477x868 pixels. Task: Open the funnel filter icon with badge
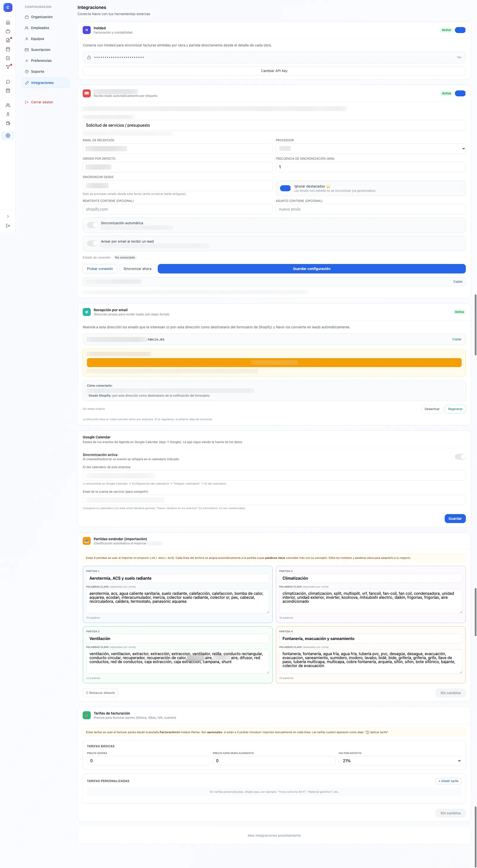click(x=8, y=67)
